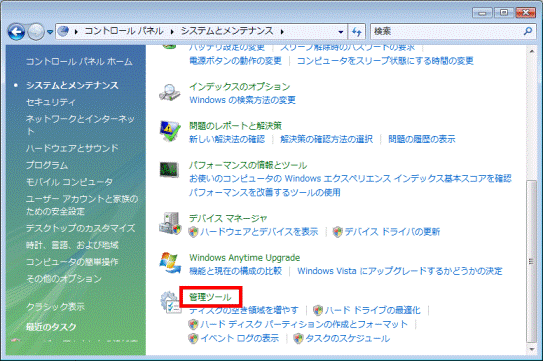Open ハード ドライブの最適化 link
Image resolution: width=543 pixels, height=361 pixels.
click(373, 310)
